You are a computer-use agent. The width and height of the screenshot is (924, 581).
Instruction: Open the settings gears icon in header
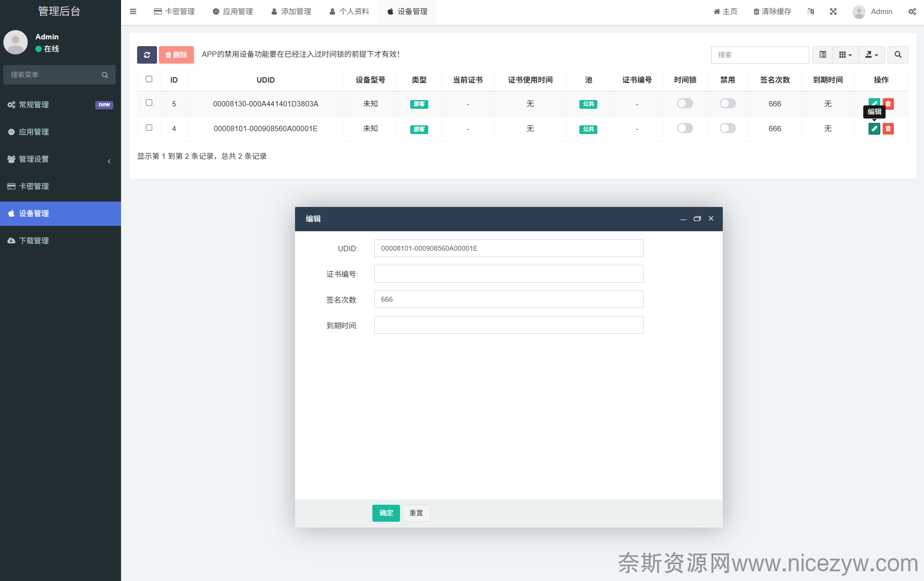[912, 12]
